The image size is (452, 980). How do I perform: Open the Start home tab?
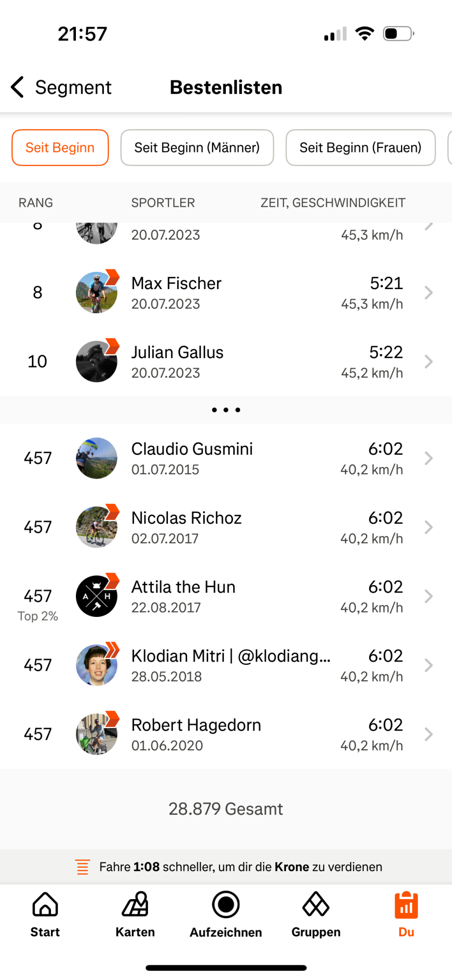click(45, 914)
